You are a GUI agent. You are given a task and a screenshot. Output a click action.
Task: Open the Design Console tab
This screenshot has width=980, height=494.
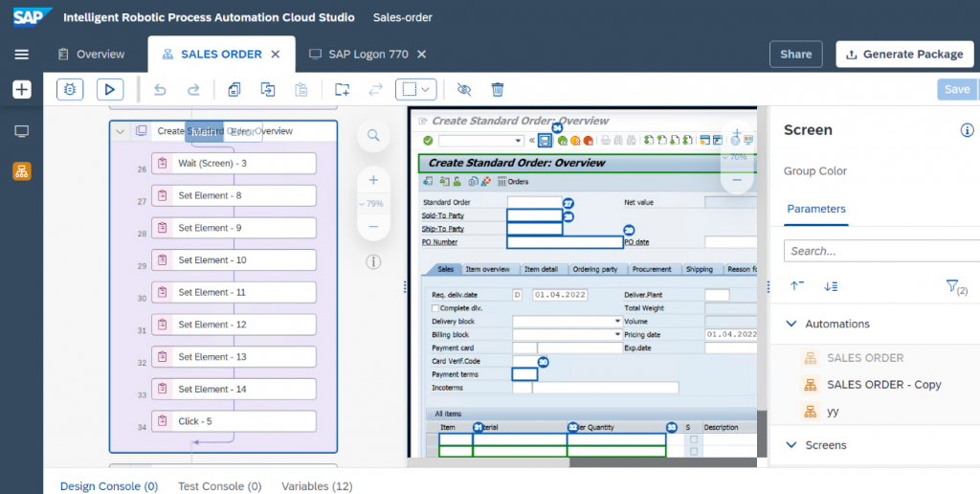(x=109, y=486)
